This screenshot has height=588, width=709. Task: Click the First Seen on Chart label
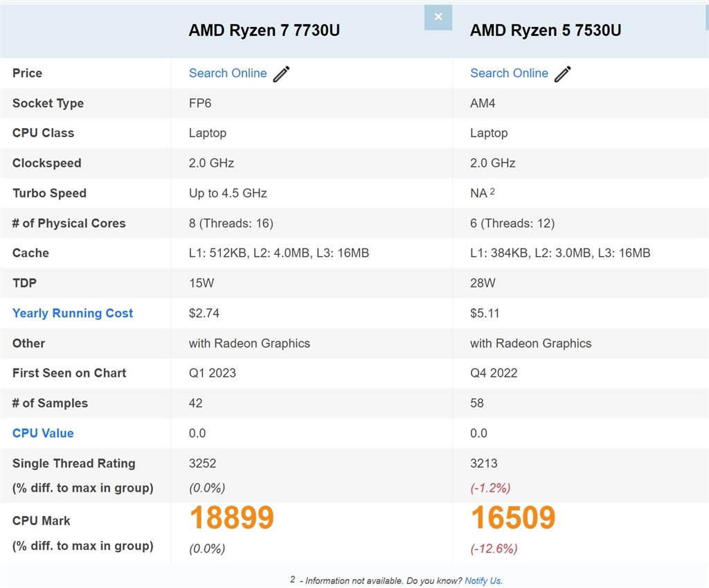(x=69, y=373)
